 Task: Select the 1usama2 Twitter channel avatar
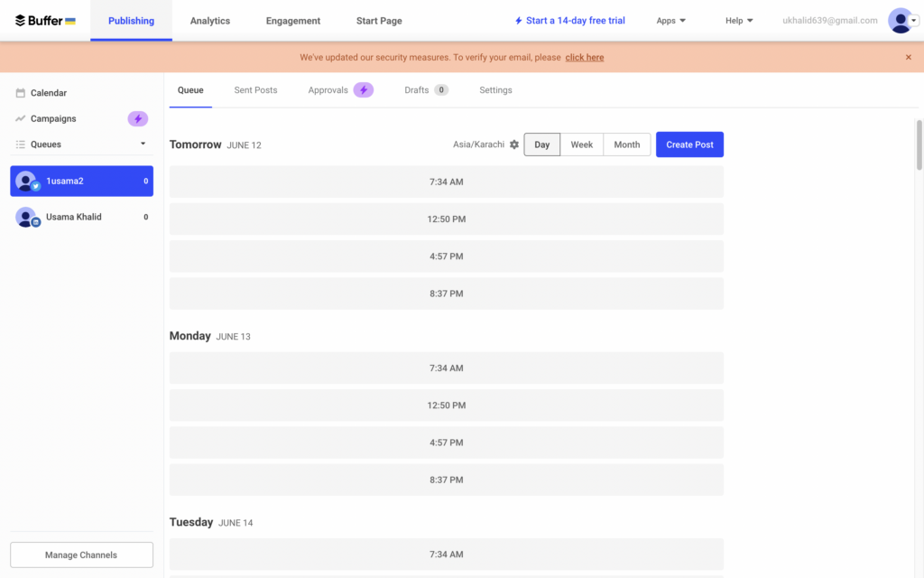pos(26,181)
